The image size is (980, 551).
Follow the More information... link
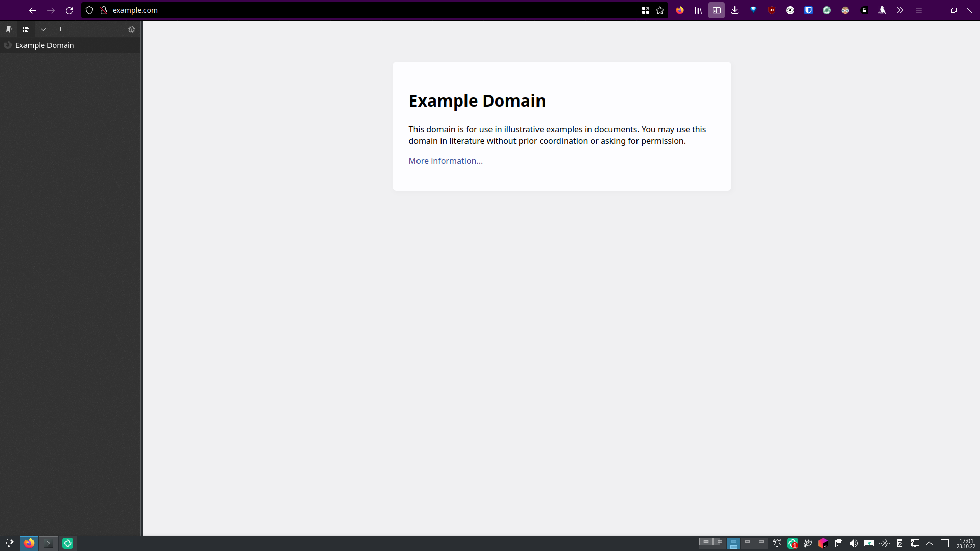click(x=446, y=161)
